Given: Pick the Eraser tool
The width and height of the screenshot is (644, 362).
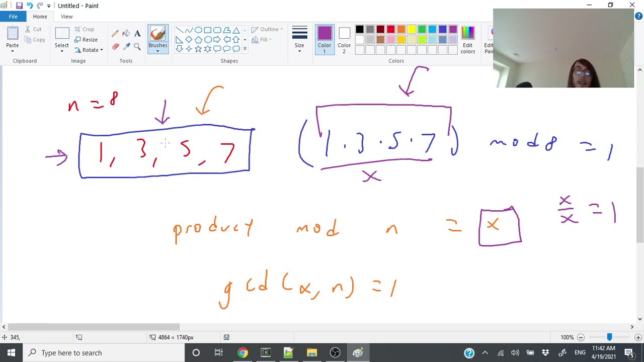Looking at the screenshot, I should (x=115, y=46).
